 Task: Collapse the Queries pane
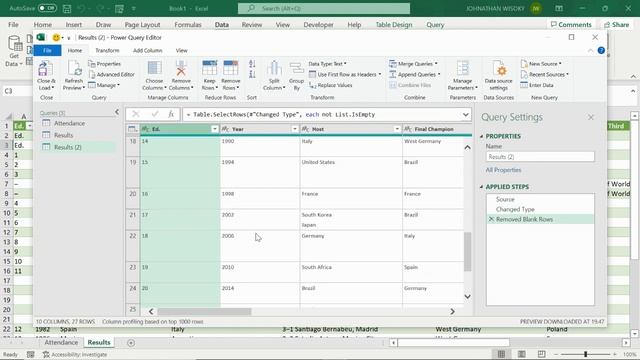(117, 112)
